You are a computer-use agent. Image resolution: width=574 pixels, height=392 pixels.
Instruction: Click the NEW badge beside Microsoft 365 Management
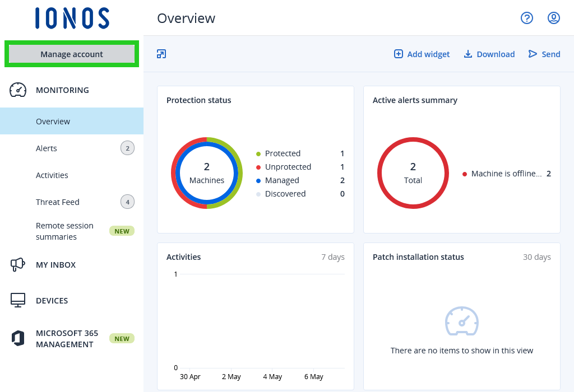pos(122,339)
